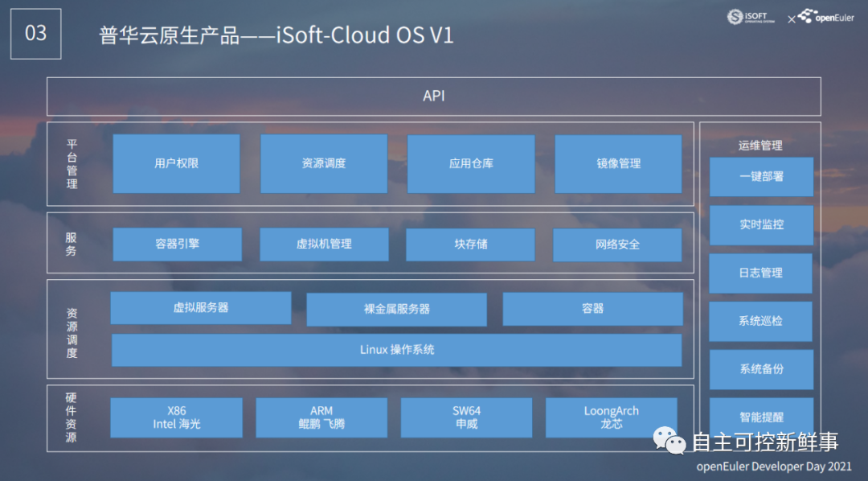Select the 网络安全 block
This screenshot has height=481, width=868.
point(617,245)
